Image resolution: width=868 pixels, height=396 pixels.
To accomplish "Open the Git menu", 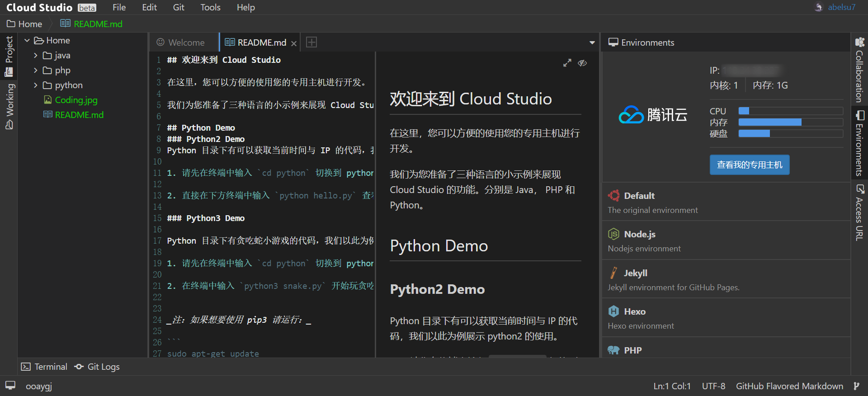I will 179,7.
